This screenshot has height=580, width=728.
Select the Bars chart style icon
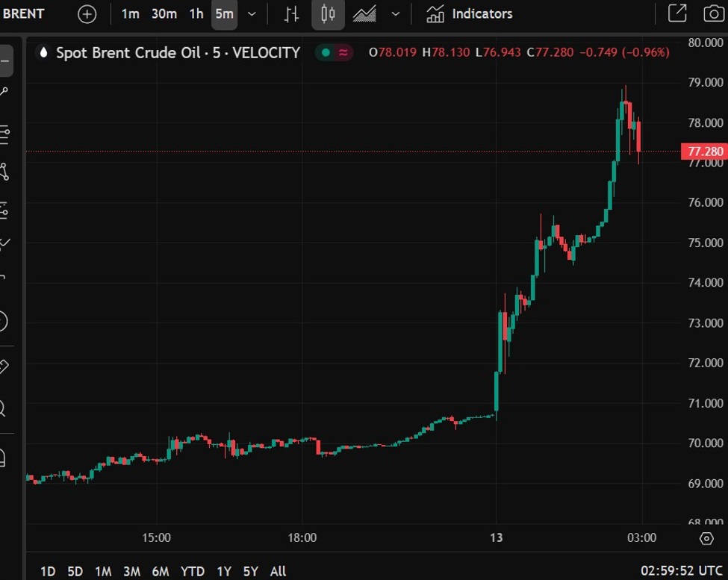pyautogui.click(x=292, y=14)
